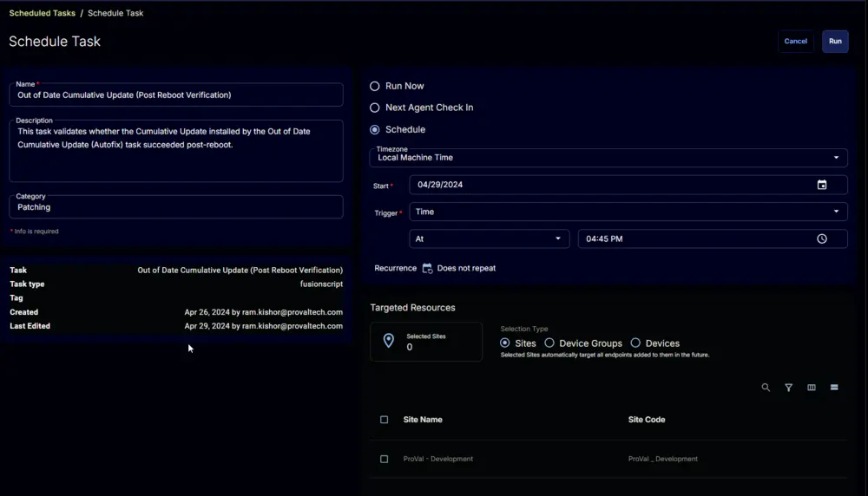
Task: Open the Trigger Time dropdown
Action: (628, 212)
